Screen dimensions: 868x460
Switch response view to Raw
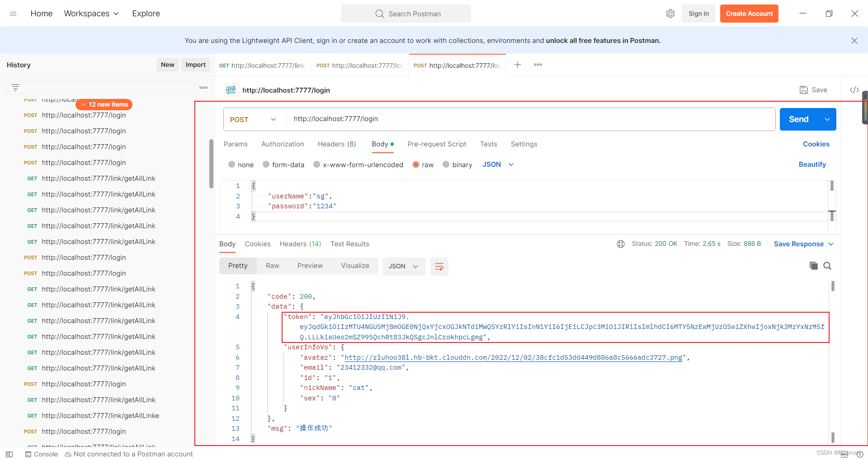(272, 266)
